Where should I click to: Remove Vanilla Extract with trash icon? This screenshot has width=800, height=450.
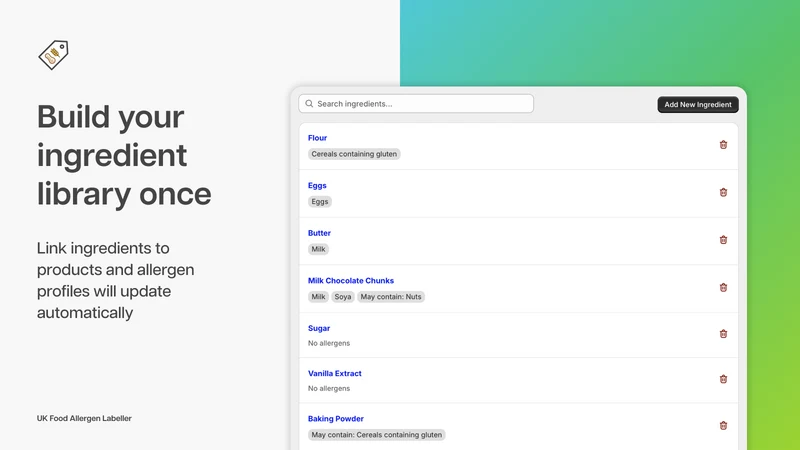tap(723, 379)
